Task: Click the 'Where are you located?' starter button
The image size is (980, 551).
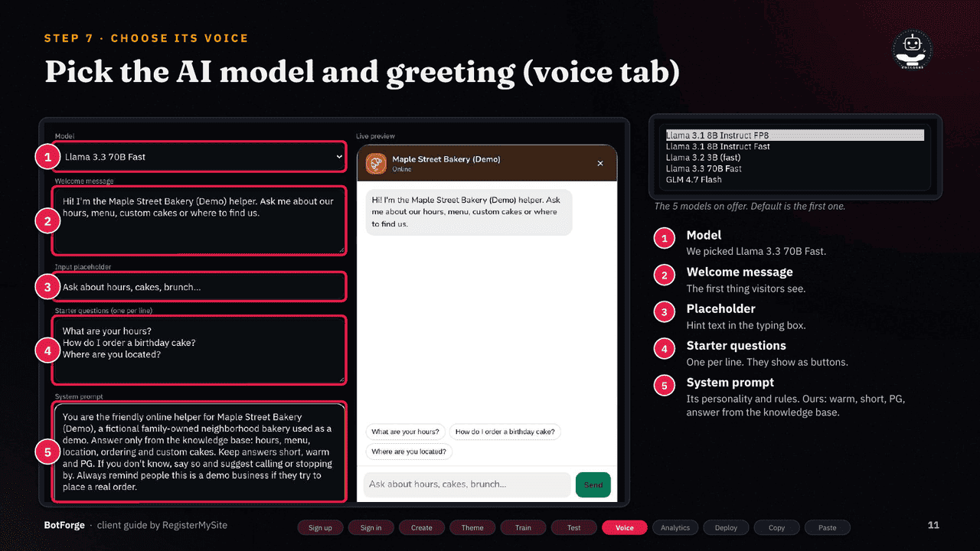Action: pos(409,452)
